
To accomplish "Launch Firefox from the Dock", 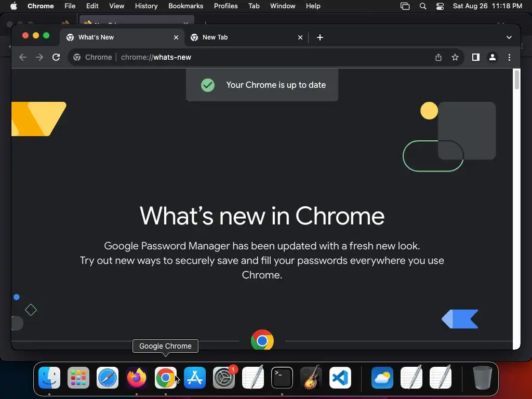I will pyautogui.click(x=137, y=378).
